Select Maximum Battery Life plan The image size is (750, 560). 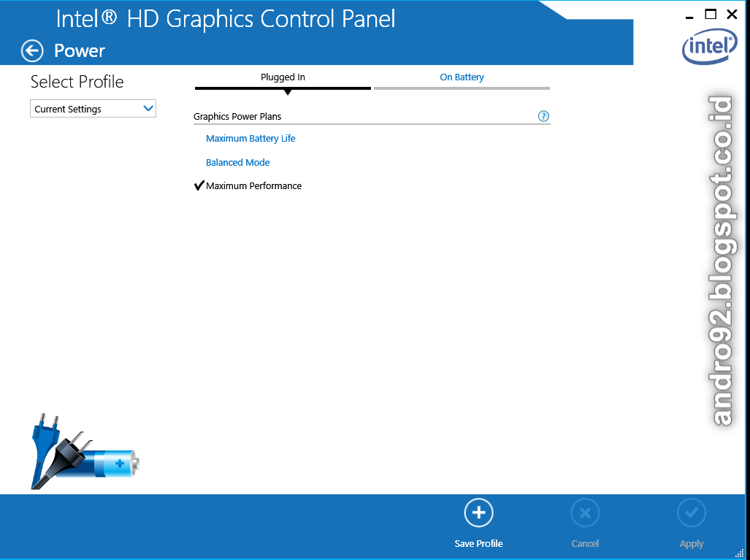tap(250, 138)
